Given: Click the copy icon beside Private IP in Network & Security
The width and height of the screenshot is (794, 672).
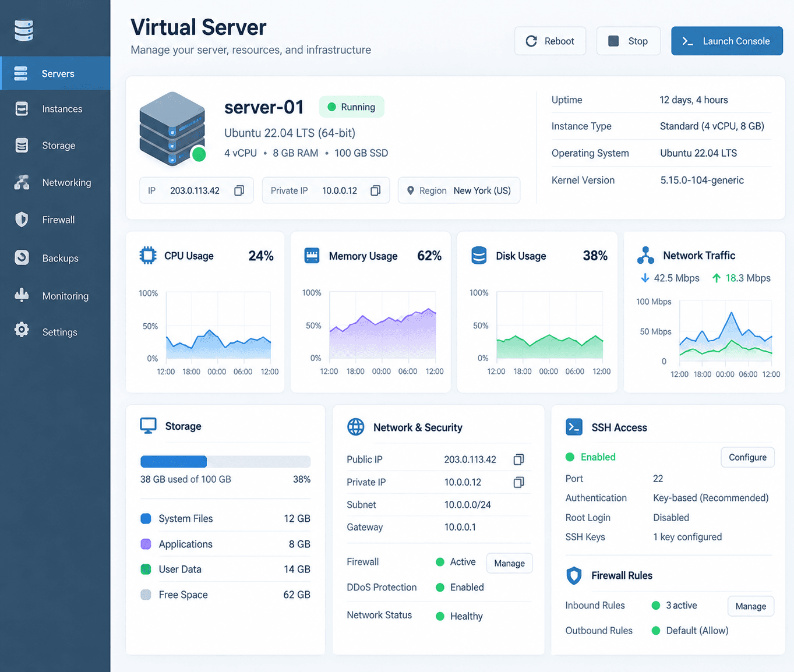Looking at the screenshot, I should coord(518,482).
